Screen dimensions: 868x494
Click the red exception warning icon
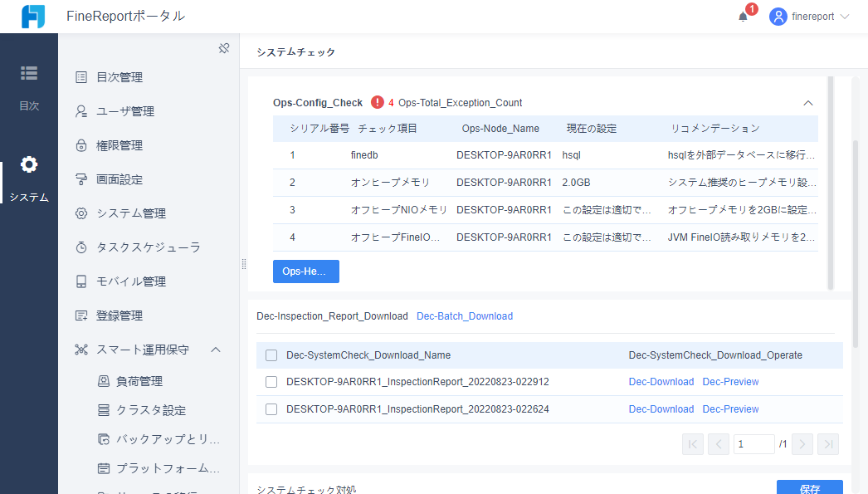point(377,102)
